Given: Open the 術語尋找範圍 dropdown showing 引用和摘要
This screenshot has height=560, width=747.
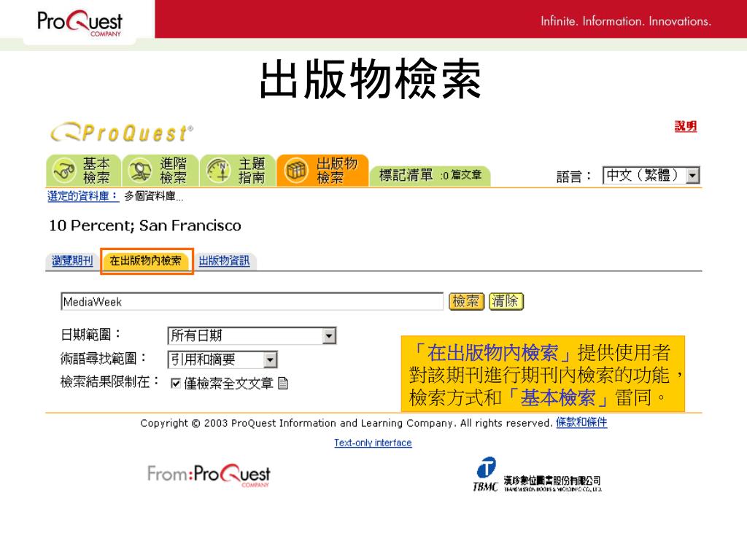Looking at the screenshot, I should tap(222, 359).
